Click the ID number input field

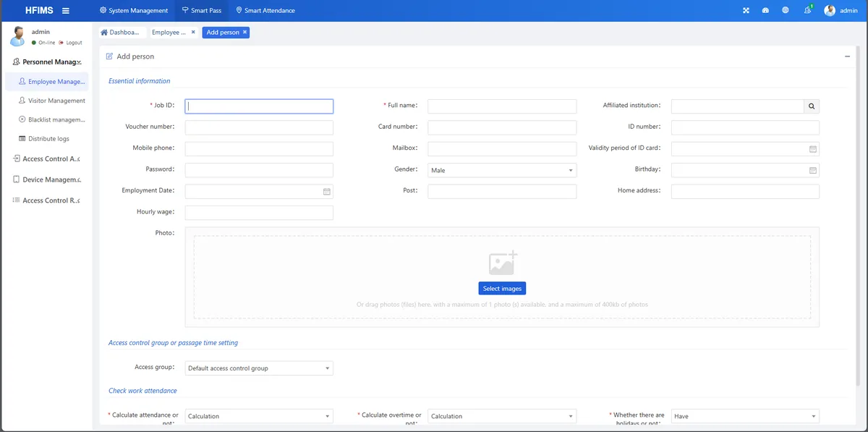745,127
